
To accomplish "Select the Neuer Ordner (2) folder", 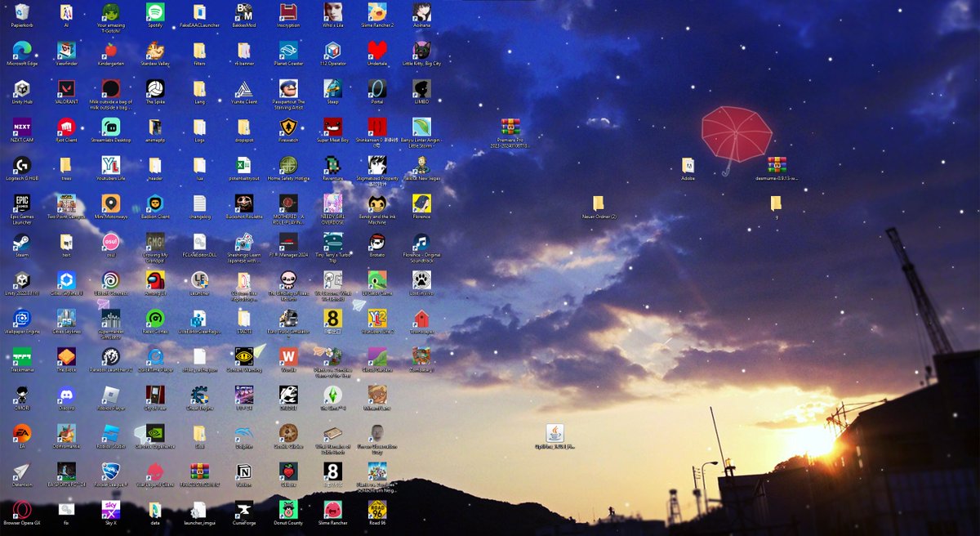I will click(599, 203).
